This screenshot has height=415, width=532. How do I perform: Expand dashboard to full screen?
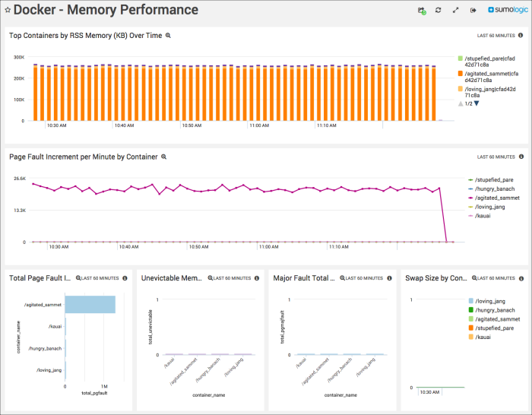point(456,11)
